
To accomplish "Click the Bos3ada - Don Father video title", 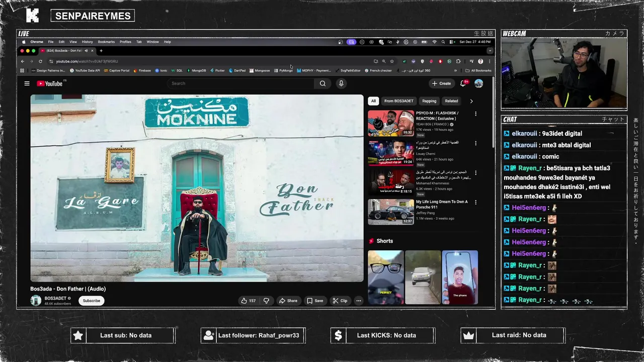I will click(68, 289).
